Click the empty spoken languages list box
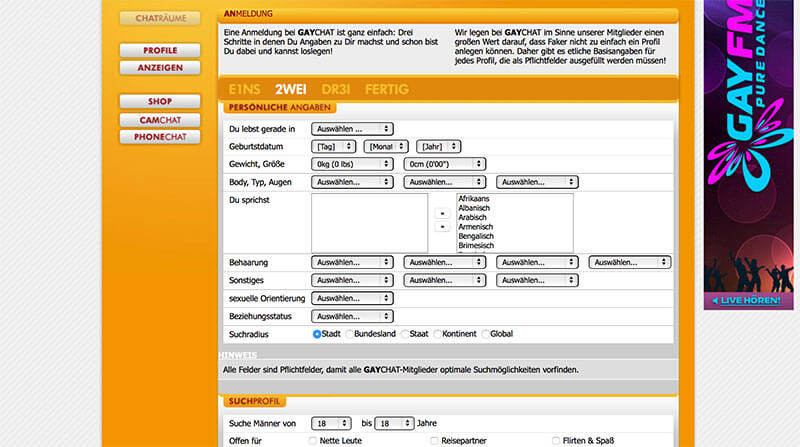 369,223
